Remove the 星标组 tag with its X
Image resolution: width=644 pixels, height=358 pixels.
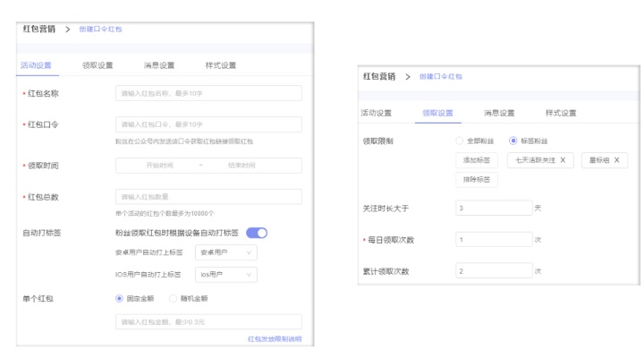pyautogui.click(x=616, y=160)
